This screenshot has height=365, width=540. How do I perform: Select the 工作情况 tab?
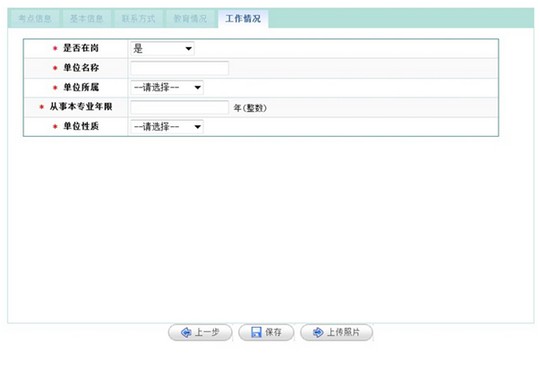pos(243,19)
